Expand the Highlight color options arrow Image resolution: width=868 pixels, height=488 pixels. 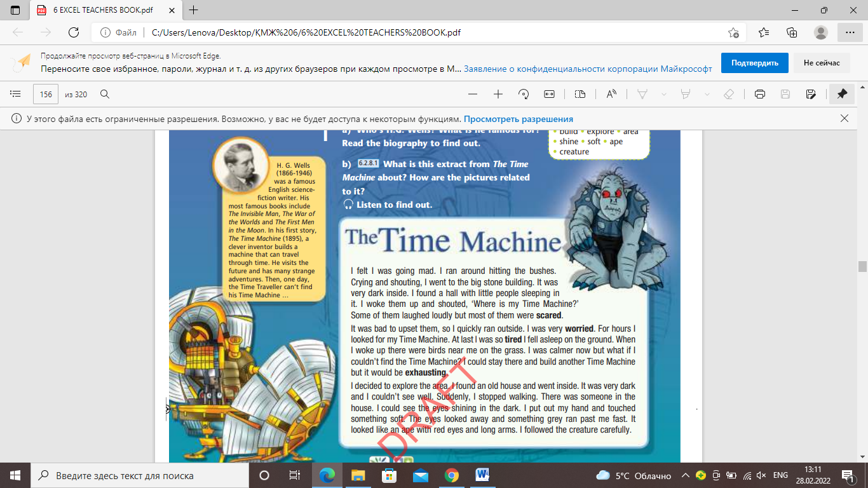click(707, 94)
